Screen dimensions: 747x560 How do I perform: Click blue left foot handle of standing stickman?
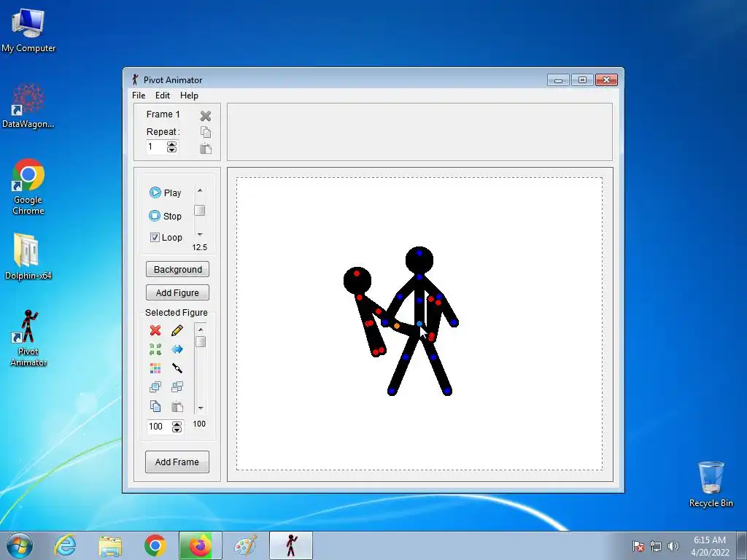[x=392, y=392]
